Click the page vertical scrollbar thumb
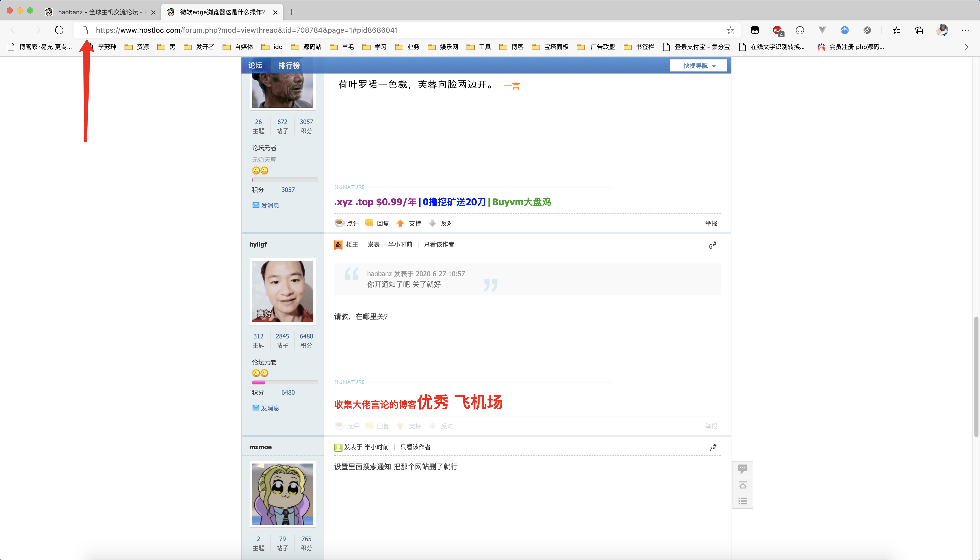980x560 pixels. (976, 377)
